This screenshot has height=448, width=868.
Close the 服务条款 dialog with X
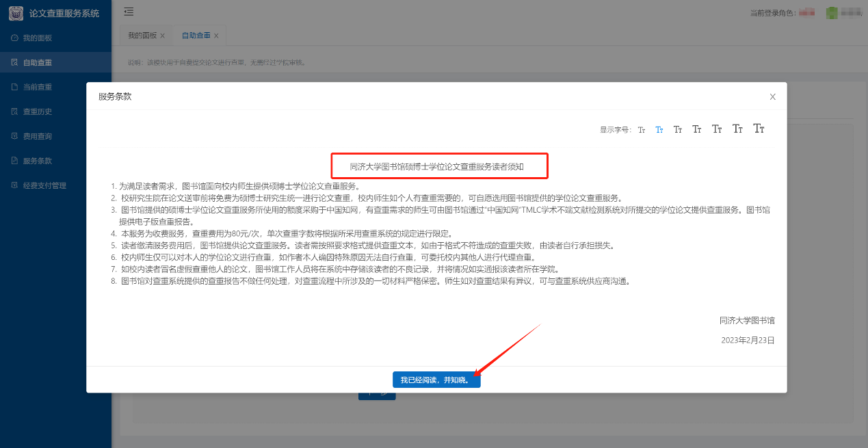pyautogui.click(x=772, y=96)
